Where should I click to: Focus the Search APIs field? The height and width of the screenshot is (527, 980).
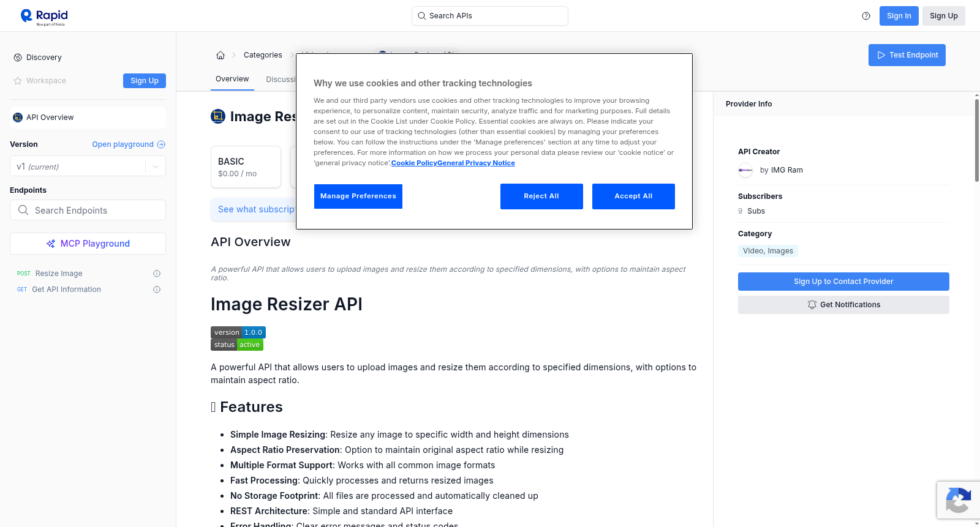(490, 16)
